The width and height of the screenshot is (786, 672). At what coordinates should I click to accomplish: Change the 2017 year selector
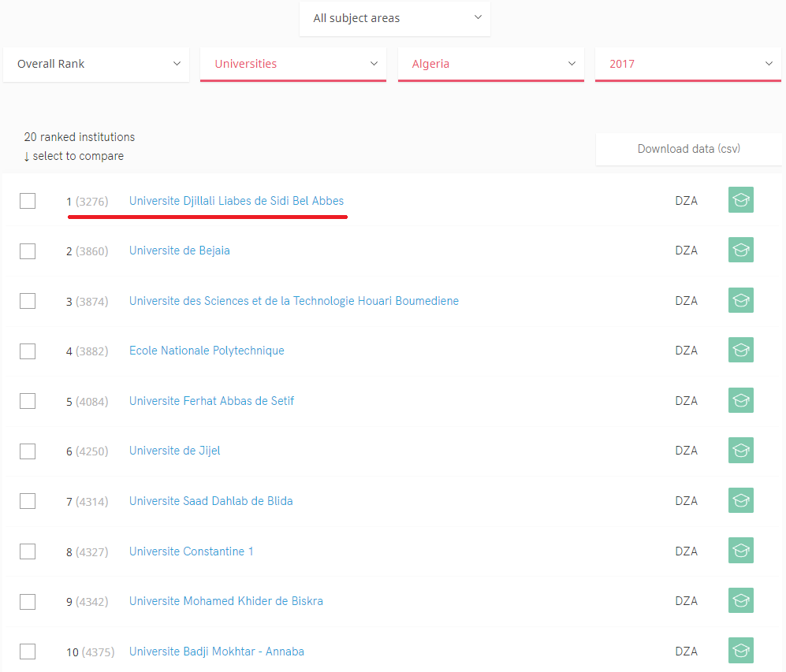[x=687, y=64]
